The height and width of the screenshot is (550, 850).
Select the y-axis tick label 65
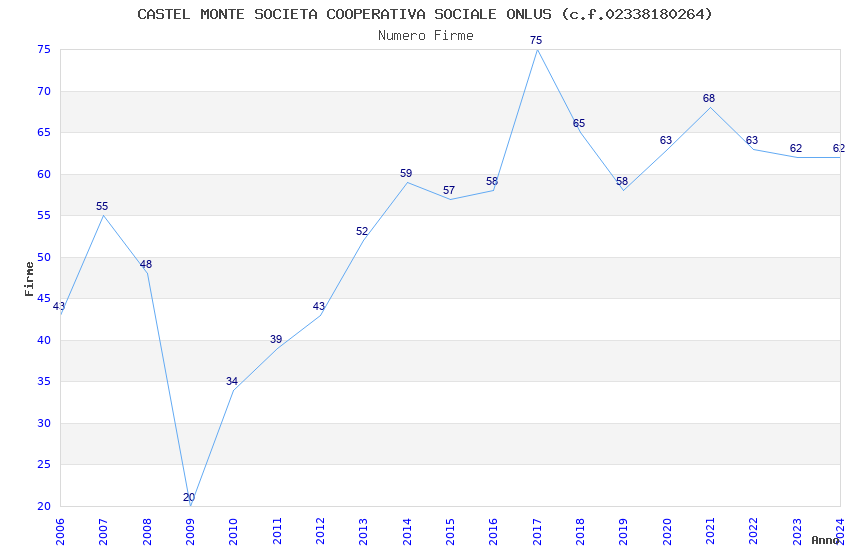point(44,132)
